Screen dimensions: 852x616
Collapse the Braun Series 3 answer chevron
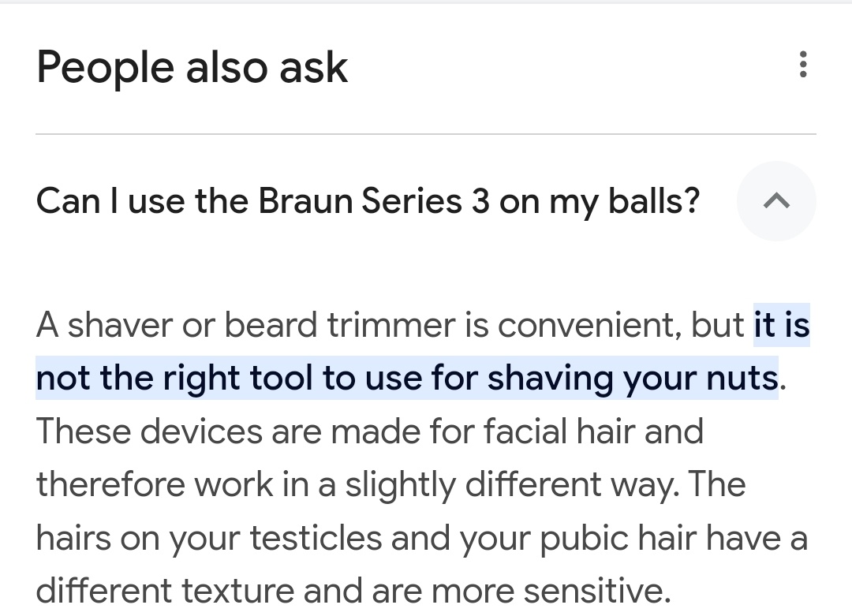pos(776,201)
